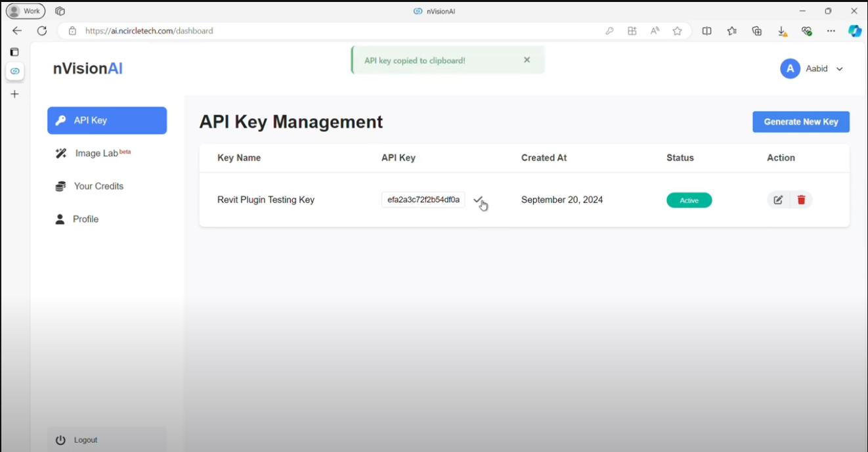Click the coins icon beside Your Credits

click(x=60, y=186)
